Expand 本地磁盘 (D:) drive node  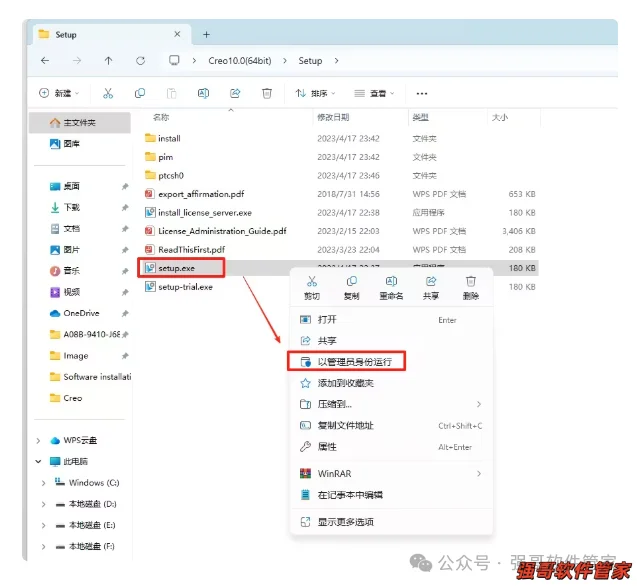click(x=43, y=504)
